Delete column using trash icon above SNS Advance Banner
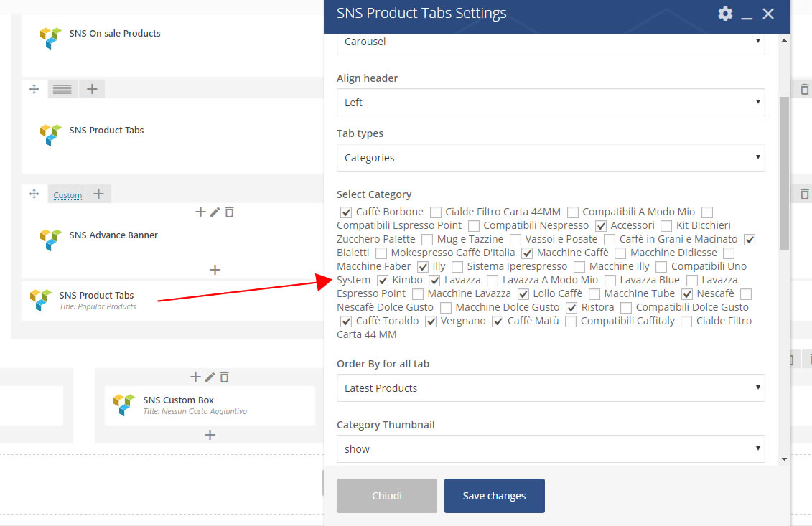This screenshot has height=526, width=812. tap(229, 212)
